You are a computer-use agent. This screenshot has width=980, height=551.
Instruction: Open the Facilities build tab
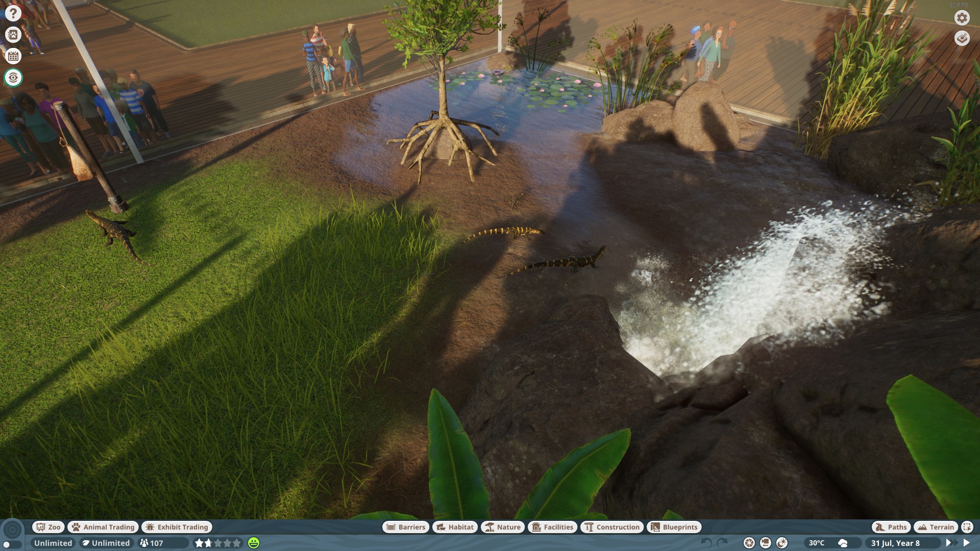[553, 527]
